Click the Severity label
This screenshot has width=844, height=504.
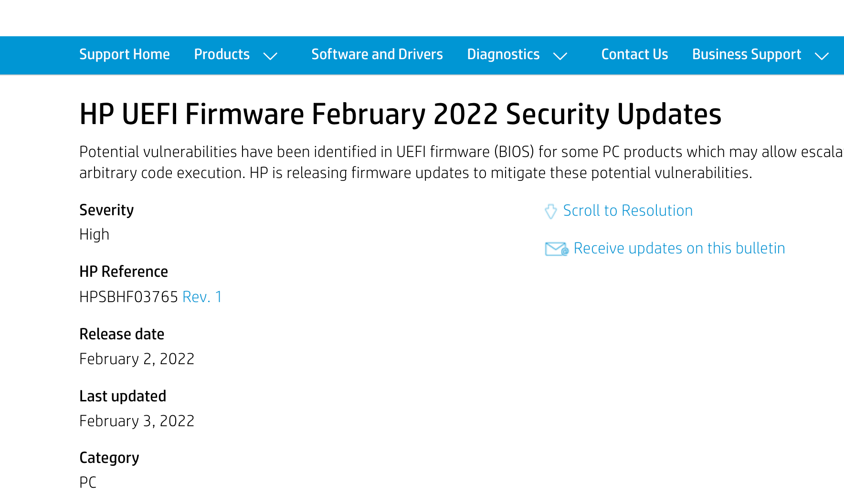coord(106,210)
